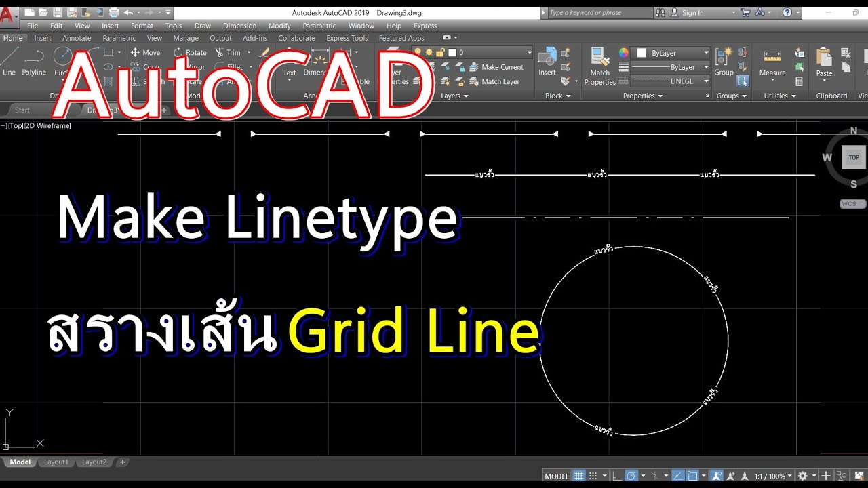
Task: Switch to the Layout1 tab
Action: pyautogui.click(x=56, y=462)
